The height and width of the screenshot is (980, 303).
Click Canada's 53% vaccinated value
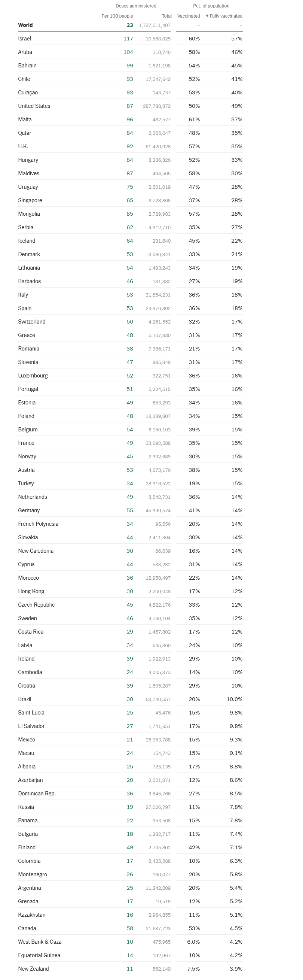coord(194,928)
